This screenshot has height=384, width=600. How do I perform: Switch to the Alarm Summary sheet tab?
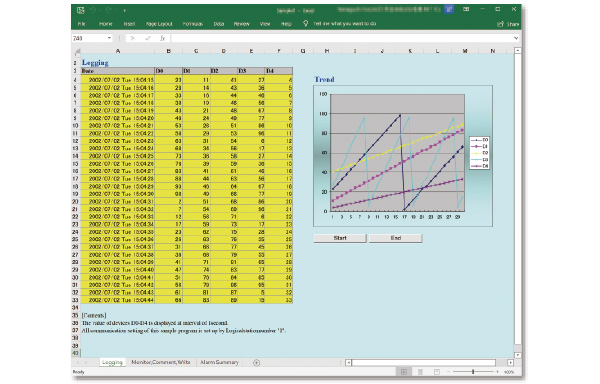coord(219,362)
